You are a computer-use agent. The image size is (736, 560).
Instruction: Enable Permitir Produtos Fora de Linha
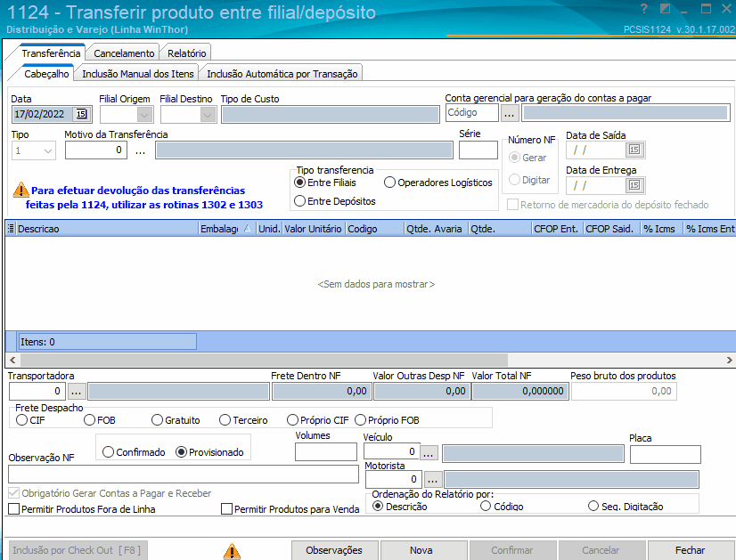pos(82,509)
